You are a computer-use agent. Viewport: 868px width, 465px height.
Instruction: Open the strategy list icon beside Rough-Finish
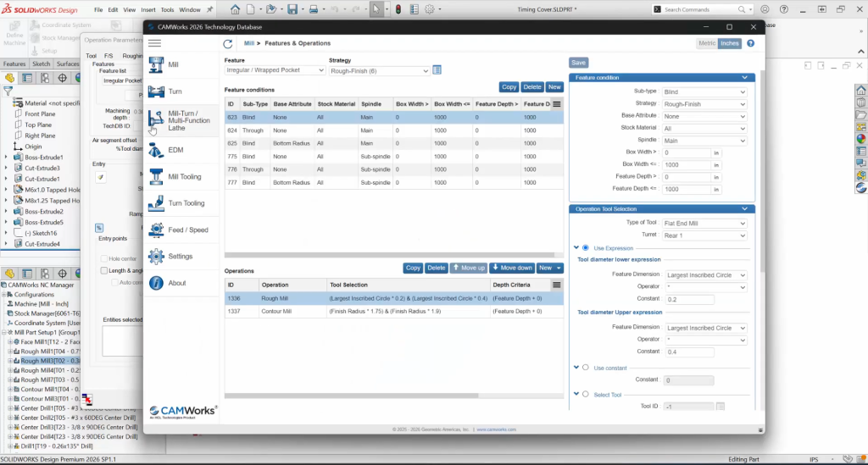437,70
